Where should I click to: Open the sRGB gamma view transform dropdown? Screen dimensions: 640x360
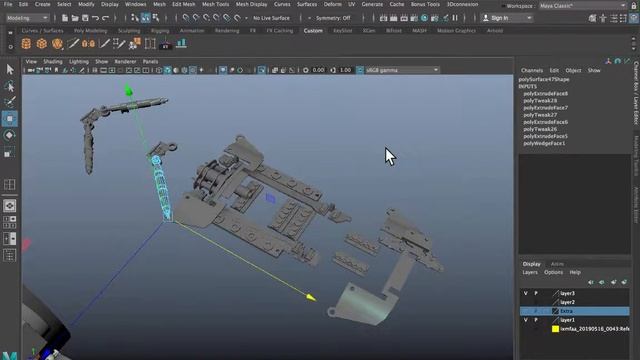(402, 70)
